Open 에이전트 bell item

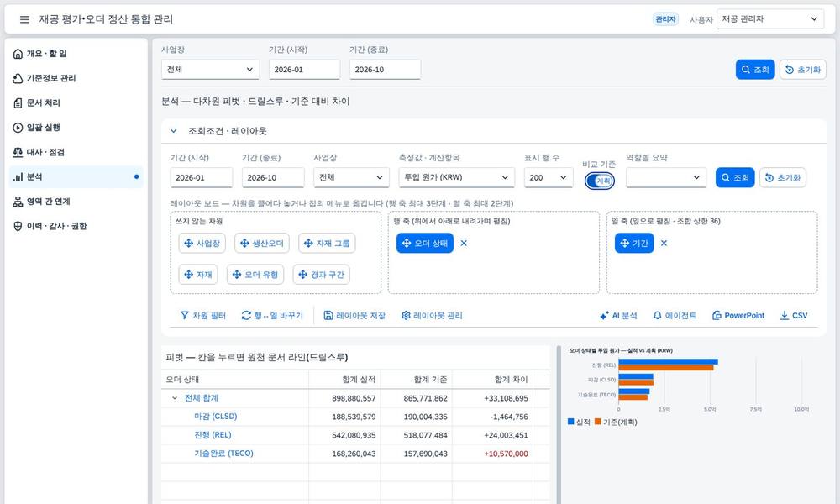pyautogui.click(x=675, y=316)
